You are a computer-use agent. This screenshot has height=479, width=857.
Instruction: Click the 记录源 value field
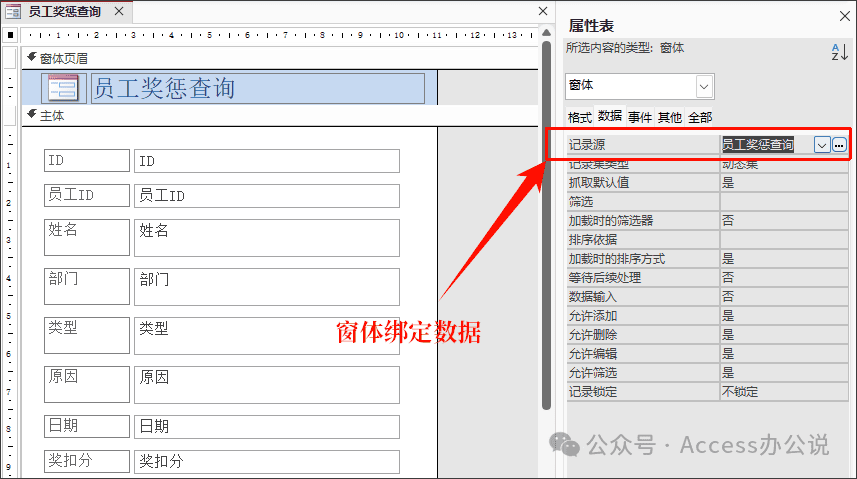point(766,144)
